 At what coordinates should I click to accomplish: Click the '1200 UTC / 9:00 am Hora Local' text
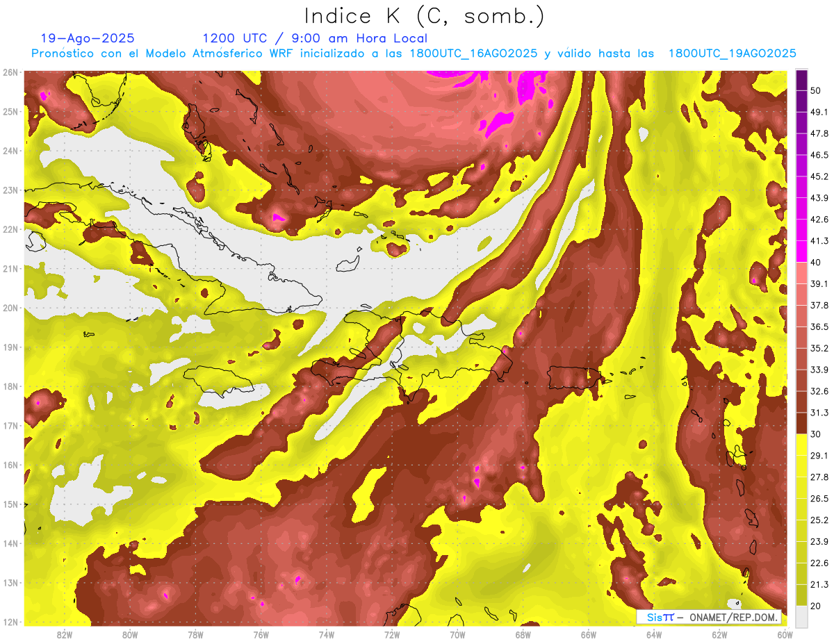click(x=315, y=38)
